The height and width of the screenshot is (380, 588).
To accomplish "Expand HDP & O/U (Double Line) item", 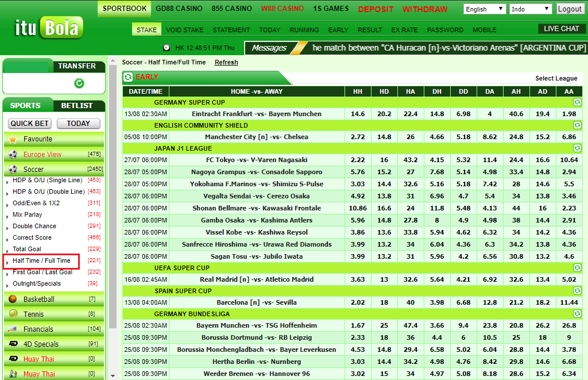I will tap(48, 191).
